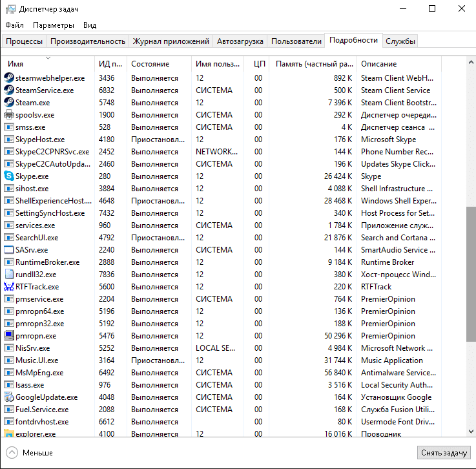Click the sihost.exe process icon

pos(9,188)
